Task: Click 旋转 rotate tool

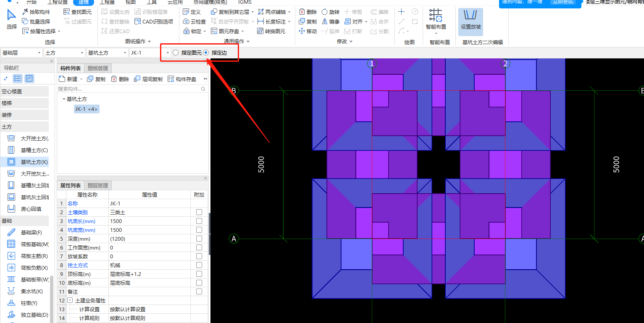Action: pos(331,12)
